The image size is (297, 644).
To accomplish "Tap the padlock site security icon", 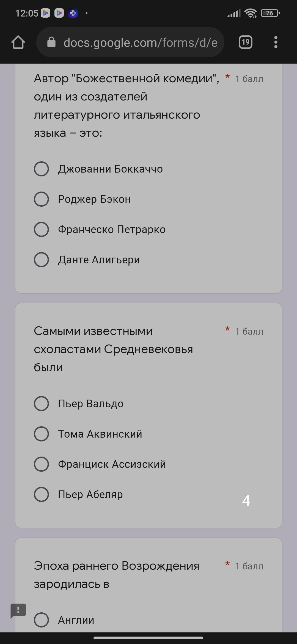I will (x=51, y=42).
